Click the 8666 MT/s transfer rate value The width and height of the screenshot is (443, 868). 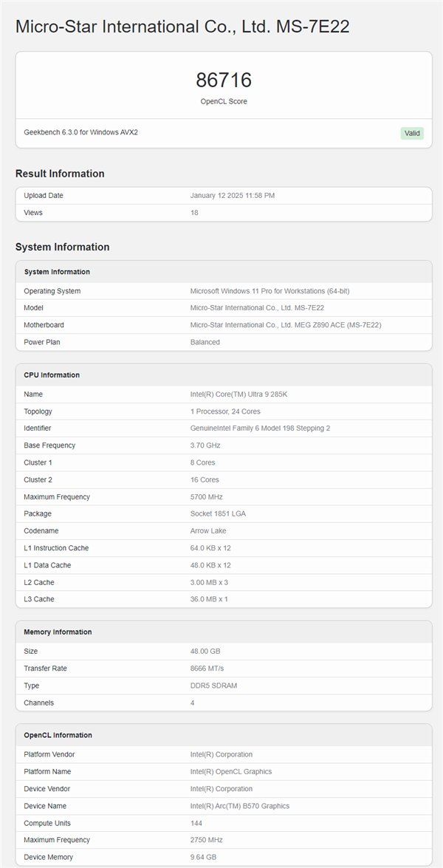coord(207,669)
